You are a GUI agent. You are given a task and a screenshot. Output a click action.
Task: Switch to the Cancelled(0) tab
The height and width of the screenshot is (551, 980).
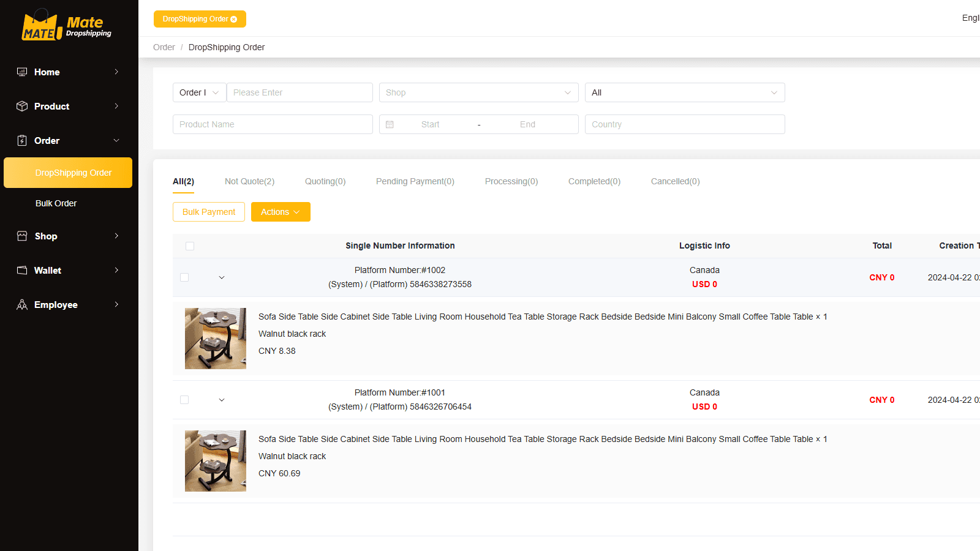click(675, 181)
